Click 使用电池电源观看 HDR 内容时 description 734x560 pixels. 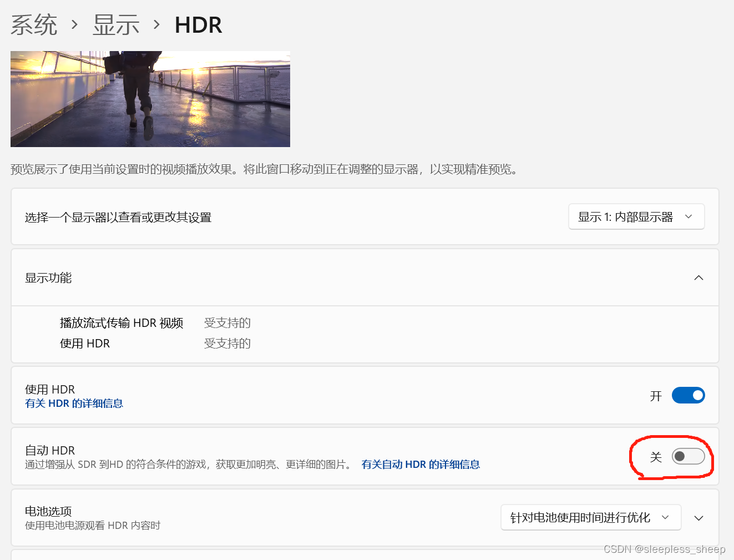(x=93, y=526)
